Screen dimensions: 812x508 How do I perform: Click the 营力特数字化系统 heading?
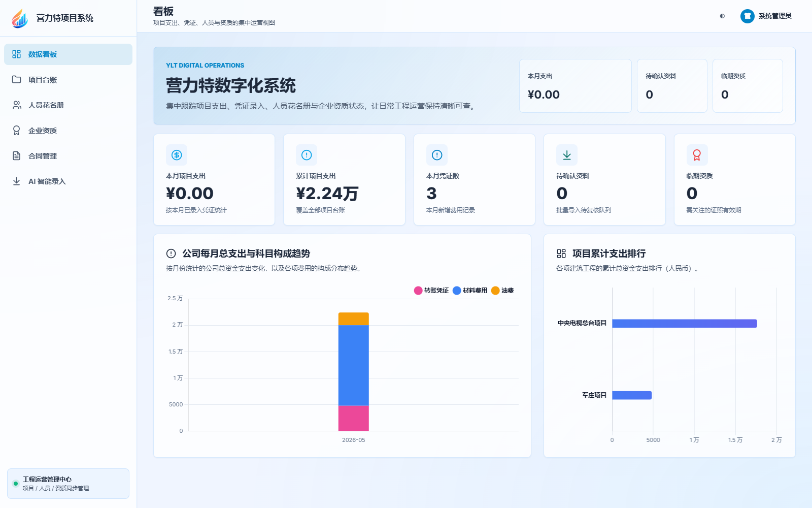pos(231,85)
